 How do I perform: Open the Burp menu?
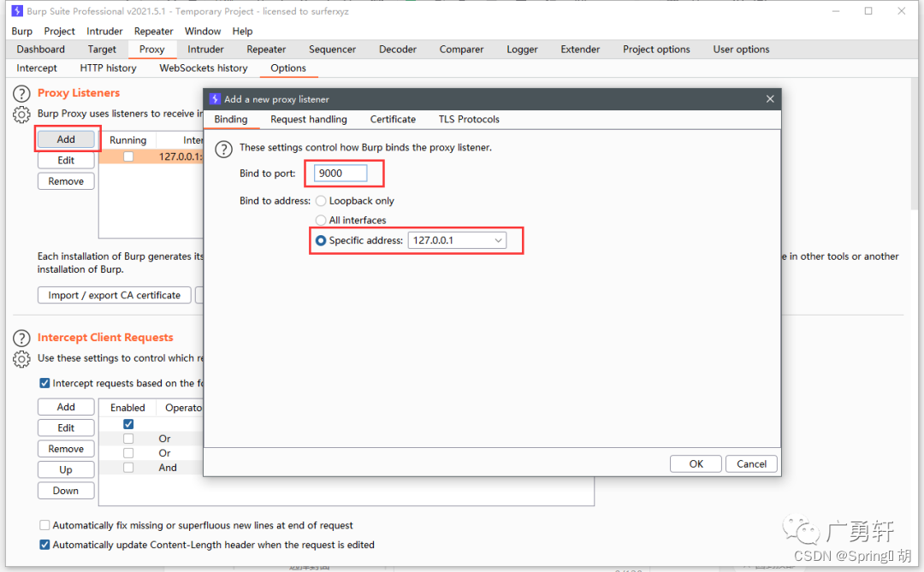[21, 32]
